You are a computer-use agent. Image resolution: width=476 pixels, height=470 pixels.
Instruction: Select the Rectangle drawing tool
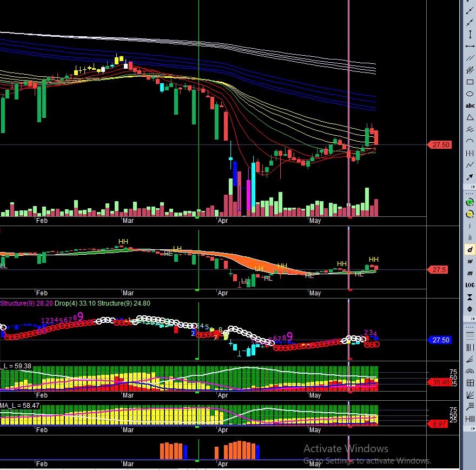(470, 82)
